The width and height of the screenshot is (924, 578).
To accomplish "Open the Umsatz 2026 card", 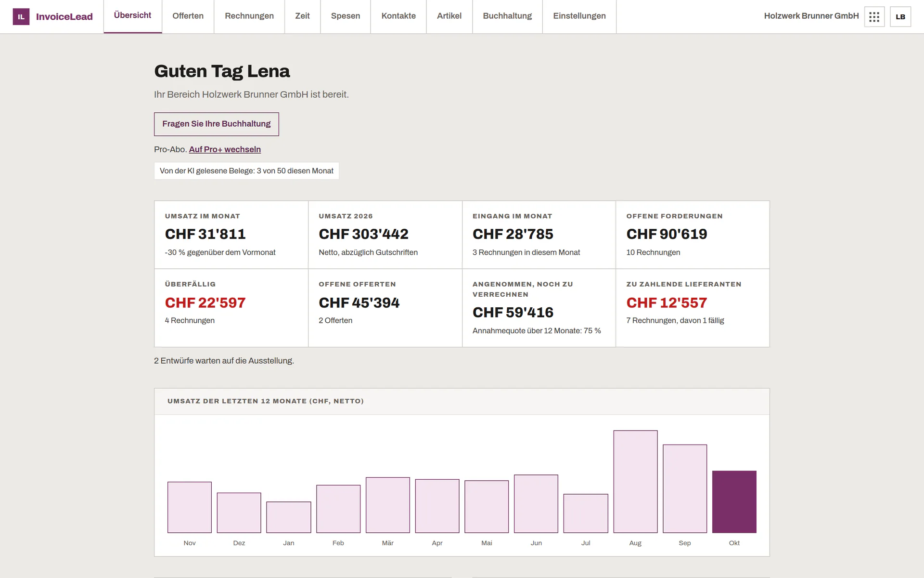I will click(x=385, y=235).
